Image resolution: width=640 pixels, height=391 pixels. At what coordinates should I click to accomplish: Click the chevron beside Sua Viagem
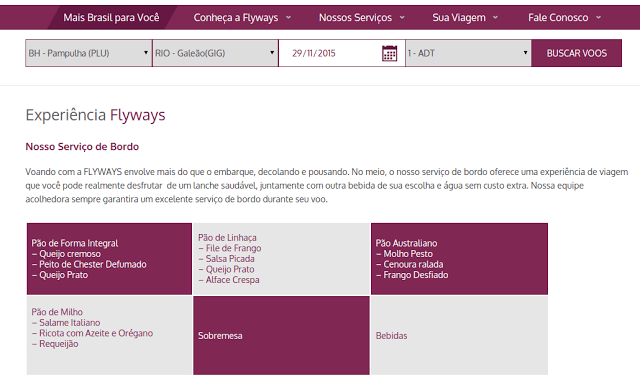coord(495,18)
